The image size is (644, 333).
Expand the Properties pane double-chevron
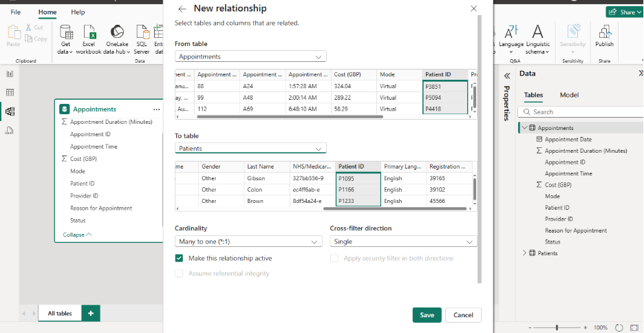point(507,76)
